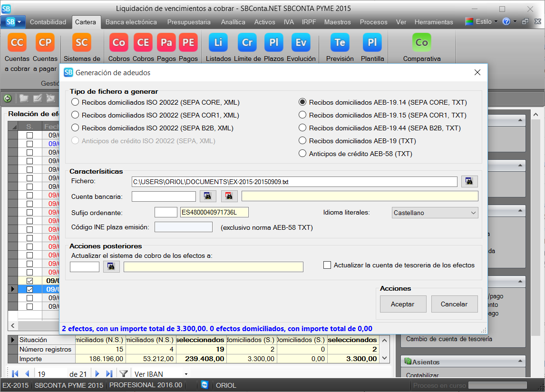545x392 pixels.
Task: Open the Previsión Te icon
Action: point(340,43)
